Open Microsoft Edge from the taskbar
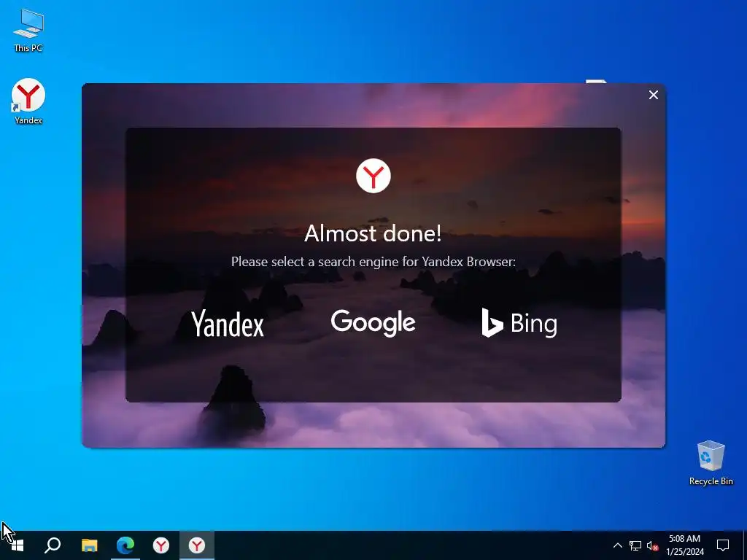 click(125, 545)
